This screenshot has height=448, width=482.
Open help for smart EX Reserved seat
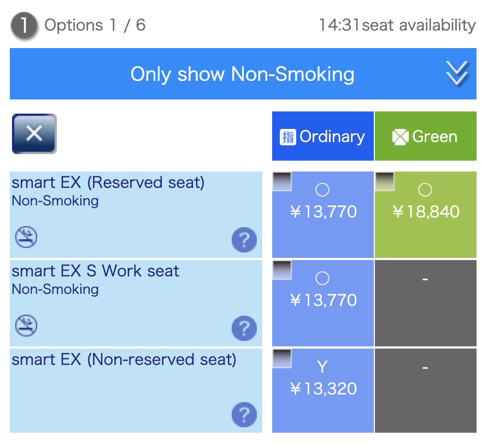pos(244,239)
